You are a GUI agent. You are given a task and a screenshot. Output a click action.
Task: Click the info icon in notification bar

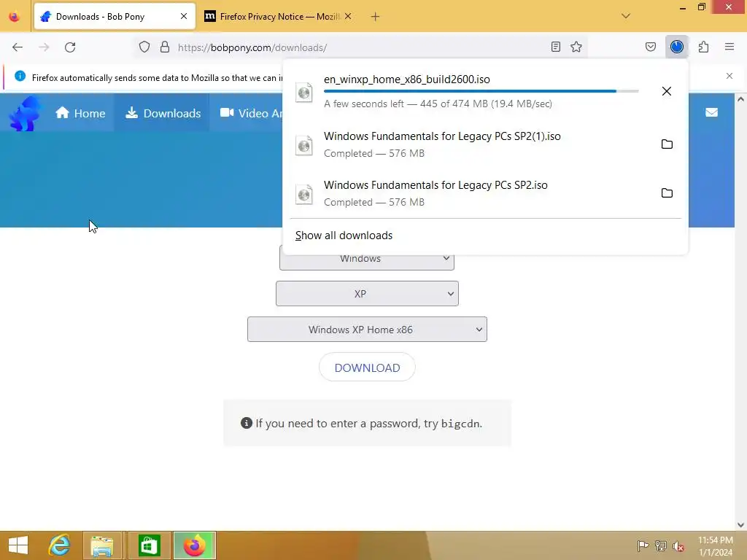tap(20, 76)
